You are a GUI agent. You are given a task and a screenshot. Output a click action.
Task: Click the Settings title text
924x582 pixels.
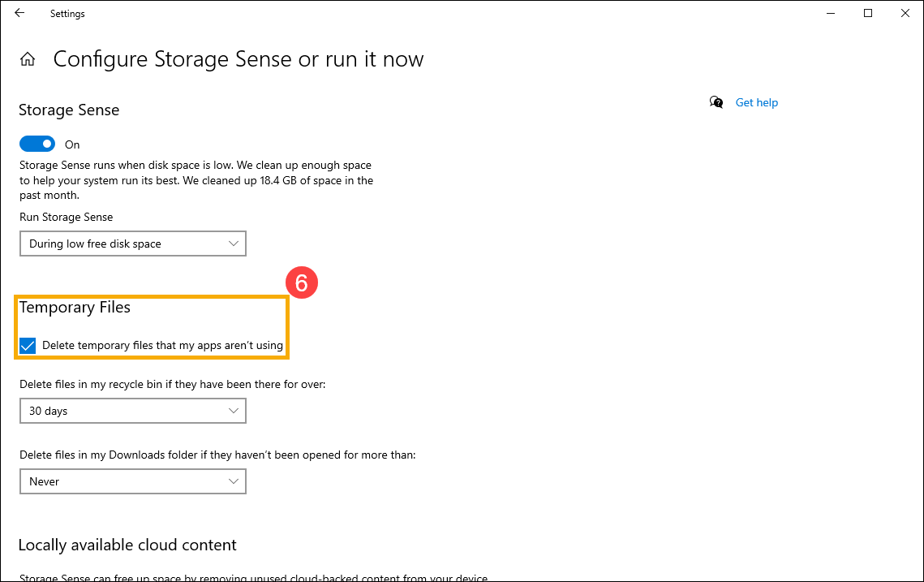pos(67,14)
